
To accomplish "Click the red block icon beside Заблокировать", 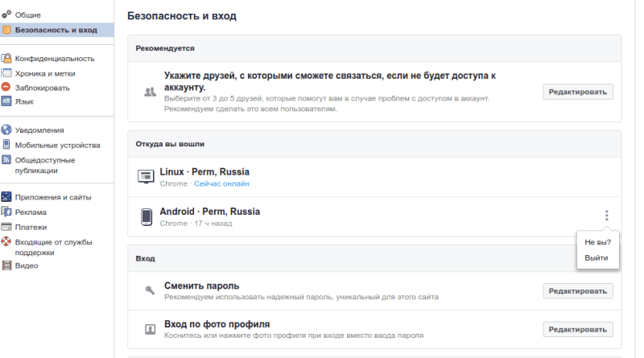I will (6, 87).
